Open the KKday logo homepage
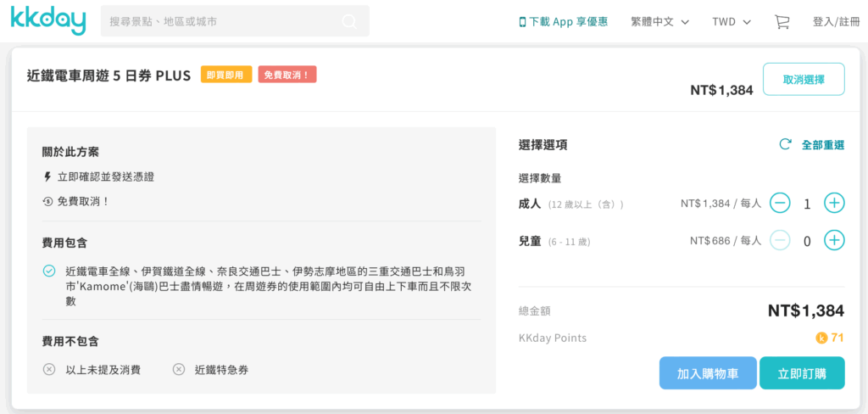Image resolution: width=868 pixels, height=414 pixels. click(x=48, y=21)
